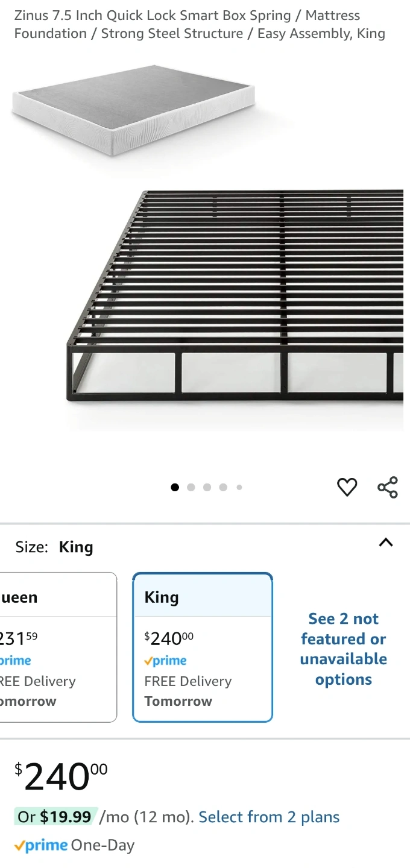Go to fourth image carousel dot
The height and width of the screenshot is (868, 410).
click(x=223, y=488)
